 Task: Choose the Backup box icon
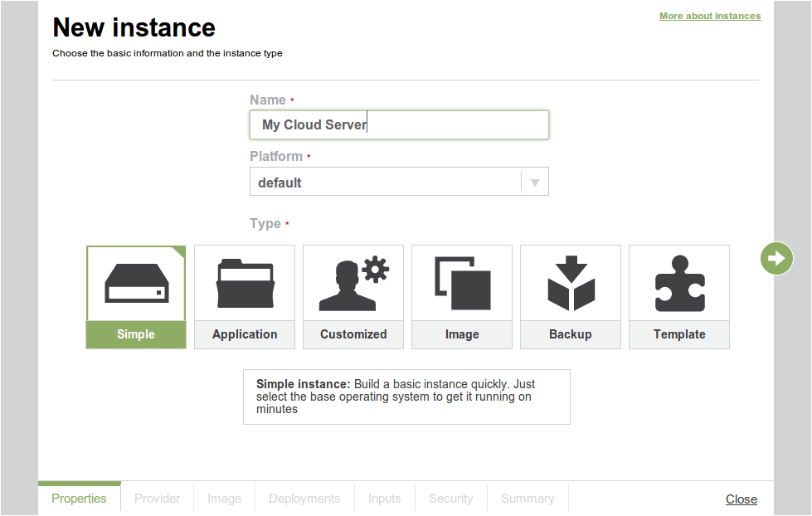click(x=571, y=283)
